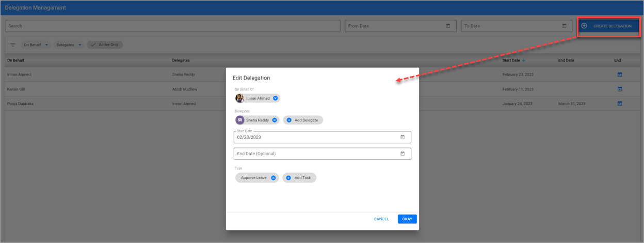Click Sneha Reddy in the table's Delegates column
The image size is (644, 243).
184,74
